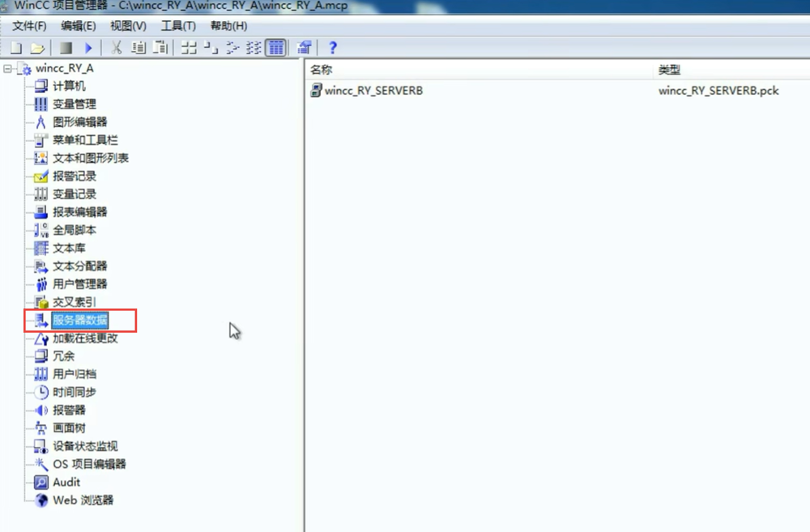The height and width of the screenshot is (532, 810).
Task: Click the Cut scissors icon
Action: pos(116,48)
